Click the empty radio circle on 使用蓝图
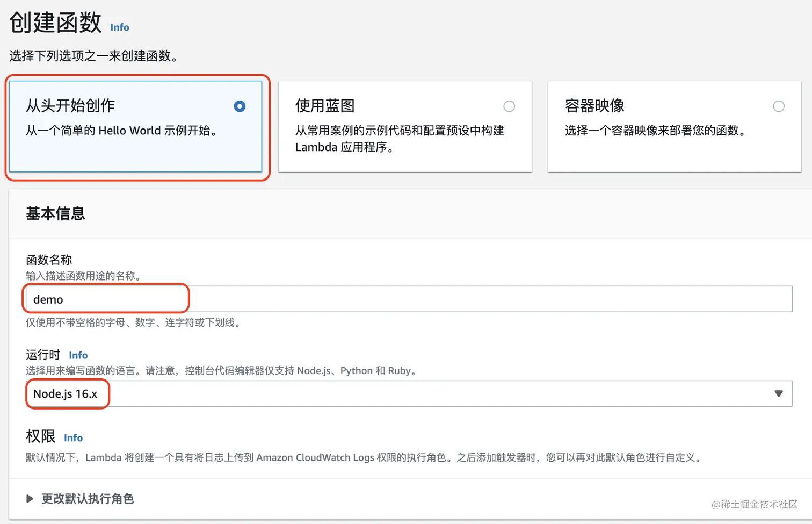Viewport: 812px width, 524px height. [509, 106]
